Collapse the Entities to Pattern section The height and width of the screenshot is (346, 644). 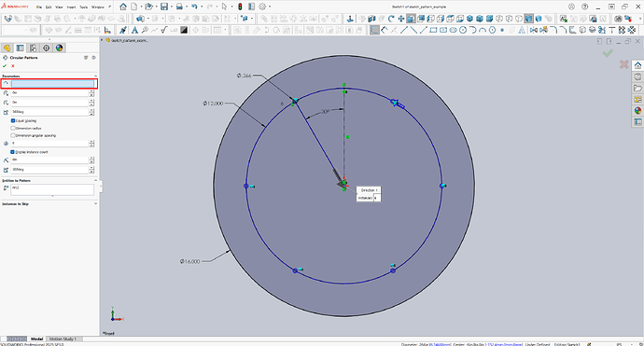[96, 180]
